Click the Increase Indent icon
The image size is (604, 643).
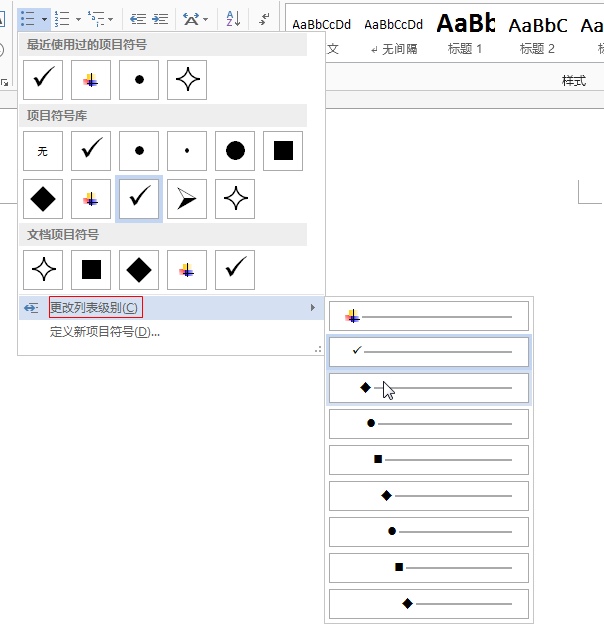point(160,19)
